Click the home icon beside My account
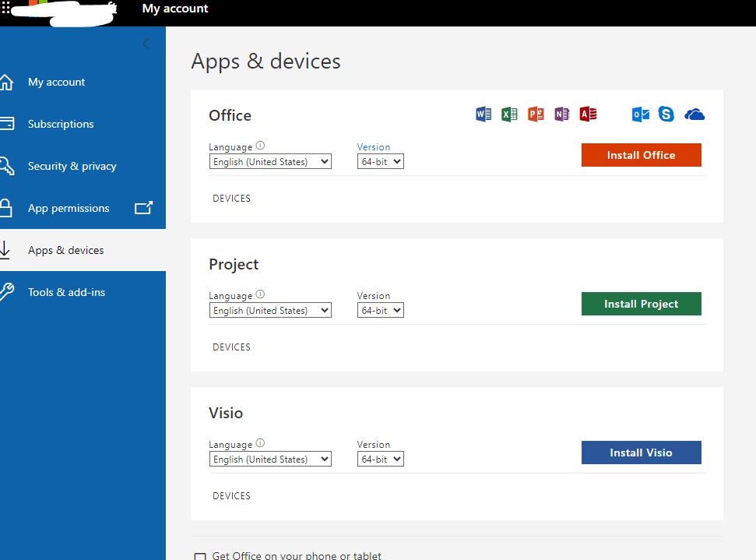The width and height of the screenshot is (756, 560). pos(6,82)
